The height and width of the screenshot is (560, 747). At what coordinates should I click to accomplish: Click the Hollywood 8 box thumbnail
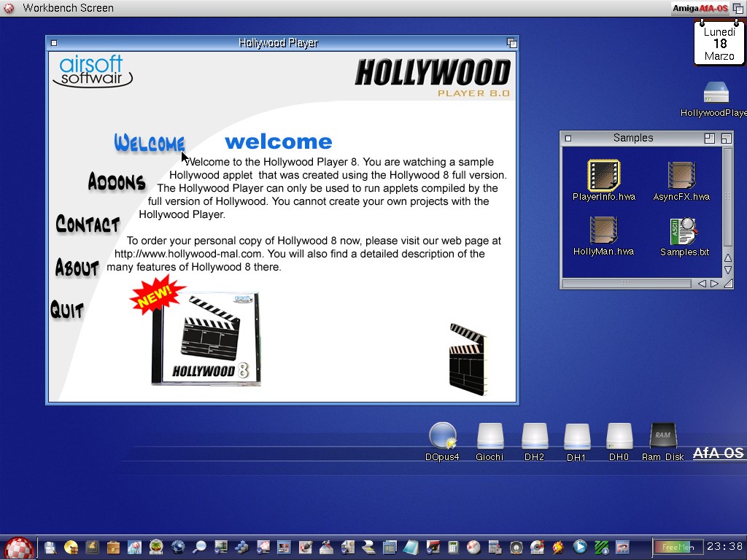tap(206, 339)
